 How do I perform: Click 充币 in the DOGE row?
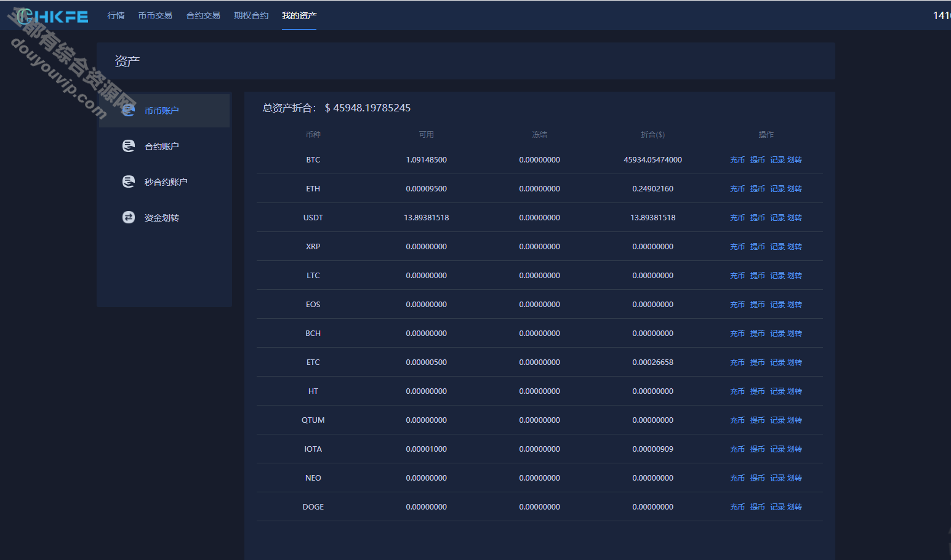click(x=737, y=507)
